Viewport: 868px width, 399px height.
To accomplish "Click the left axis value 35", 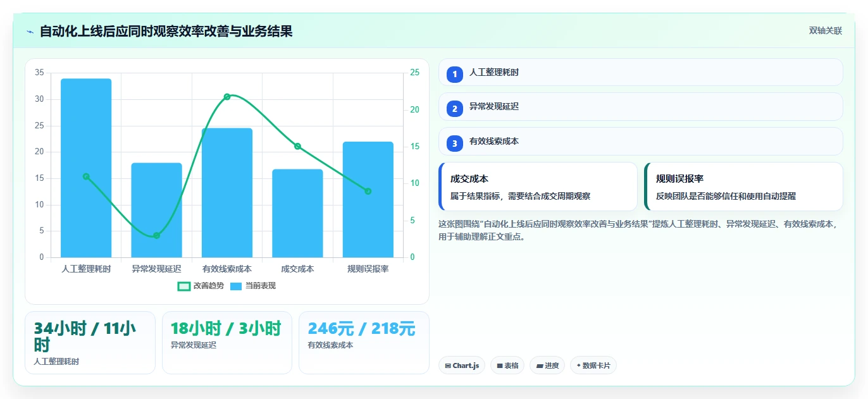I will pyautogui.click(x=39, y=73).
